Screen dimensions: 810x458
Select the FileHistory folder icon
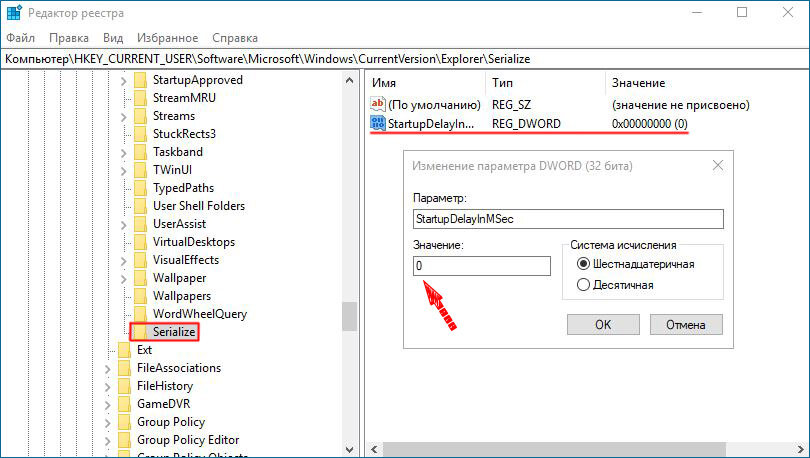click(x=124, y=386)
